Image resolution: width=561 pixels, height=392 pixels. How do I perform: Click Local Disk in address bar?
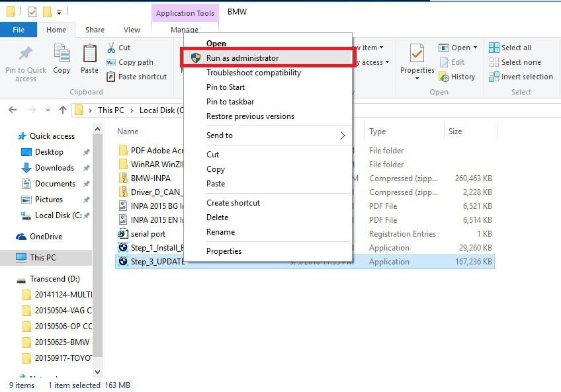(x=161, y=110)
